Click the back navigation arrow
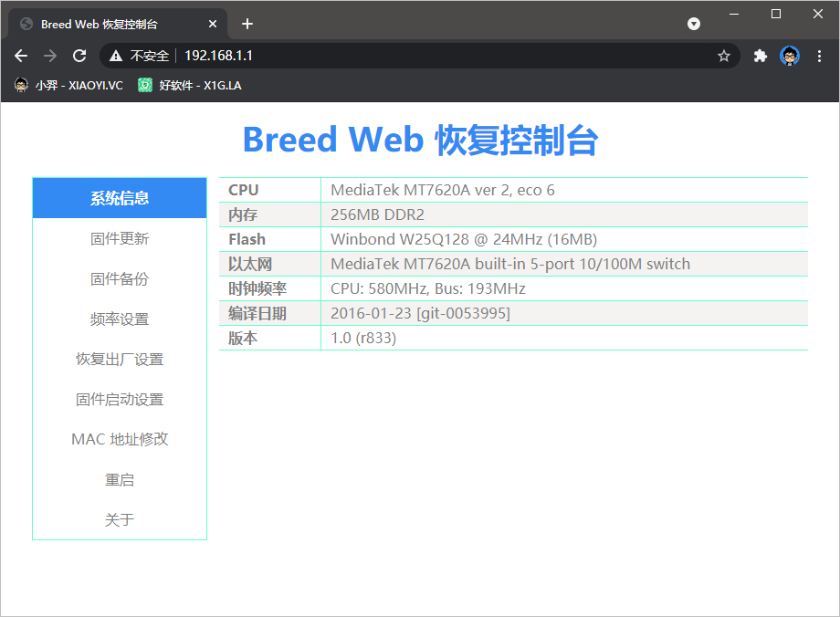Image resolution: width=840 pixels, height=617 pixels. [x=21, y=56]
